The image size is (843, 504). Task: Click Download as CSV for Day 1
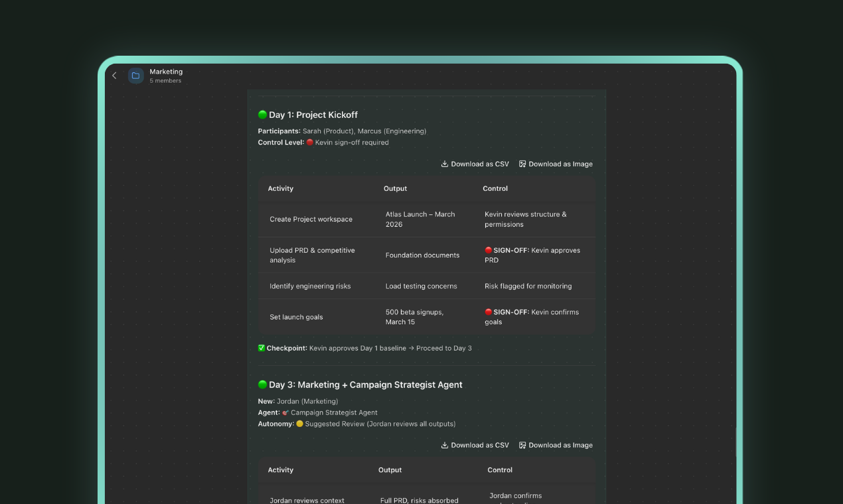point(479,164)
